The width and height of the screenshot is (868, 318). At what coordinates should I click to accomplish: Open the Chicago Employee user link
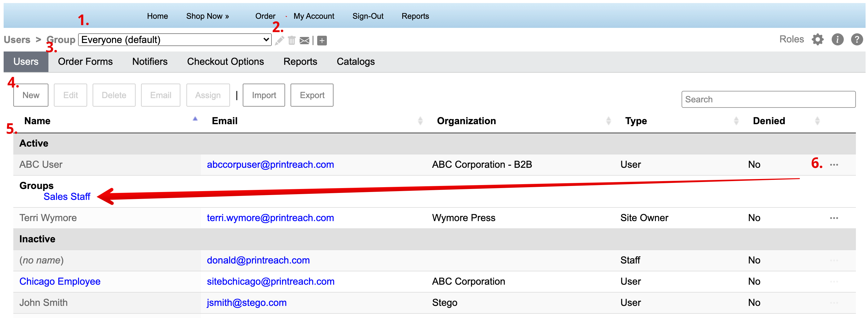point(60,282)
